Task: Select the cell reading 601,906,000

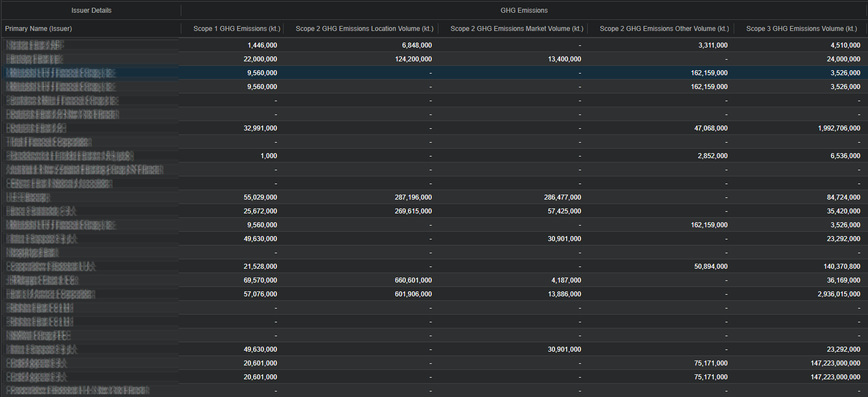Action: (x=414, y=294)
